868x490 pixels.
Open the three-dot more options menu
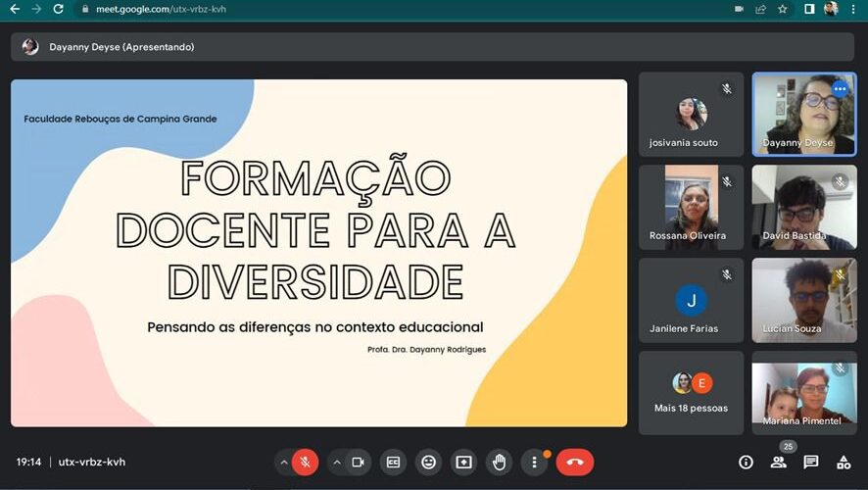tap(534, 462)
